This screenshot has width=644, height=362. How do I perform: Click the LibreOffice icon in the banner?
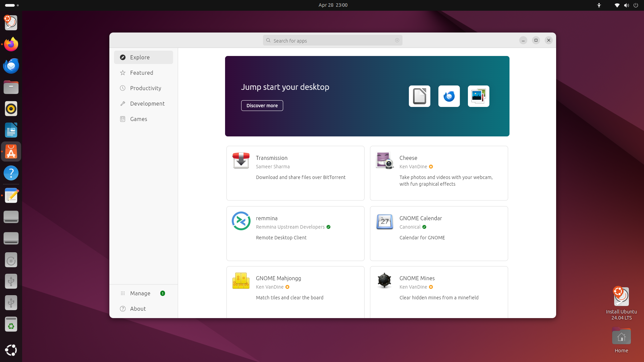click(419, 96)
